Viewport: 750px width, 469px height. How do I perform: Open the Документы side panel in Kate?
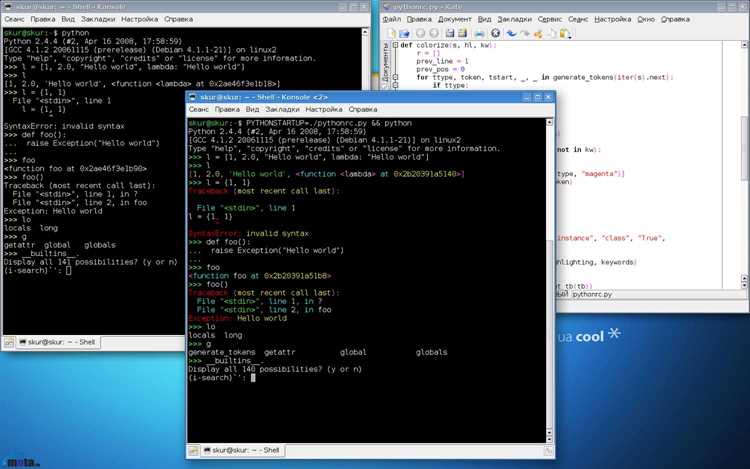pos(386,62)
